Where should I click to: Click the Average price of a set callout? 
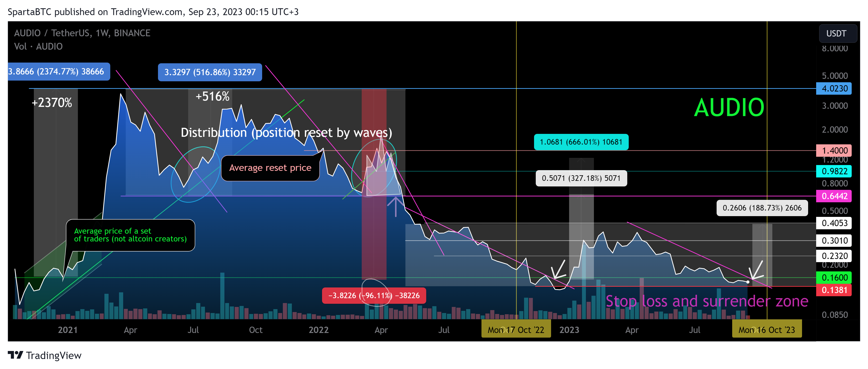[x=130, y=235]
